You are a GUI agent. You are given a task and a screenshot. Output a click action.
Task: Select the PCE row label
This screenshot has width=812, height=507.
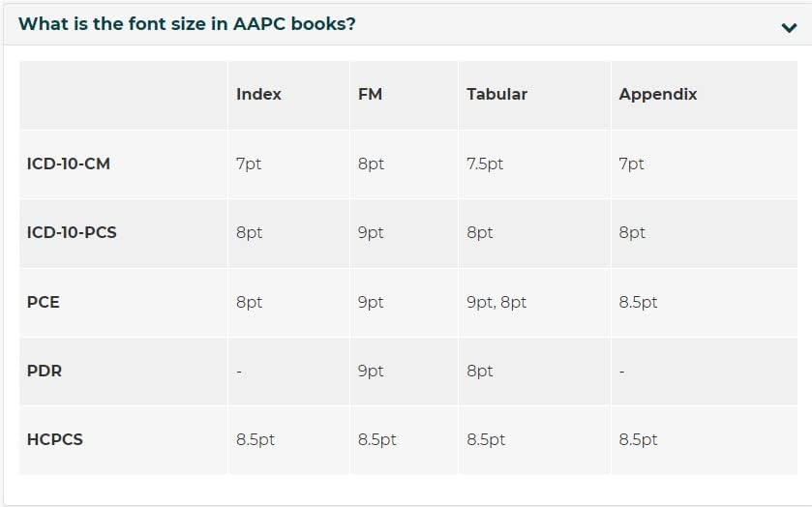click(44, 302)
